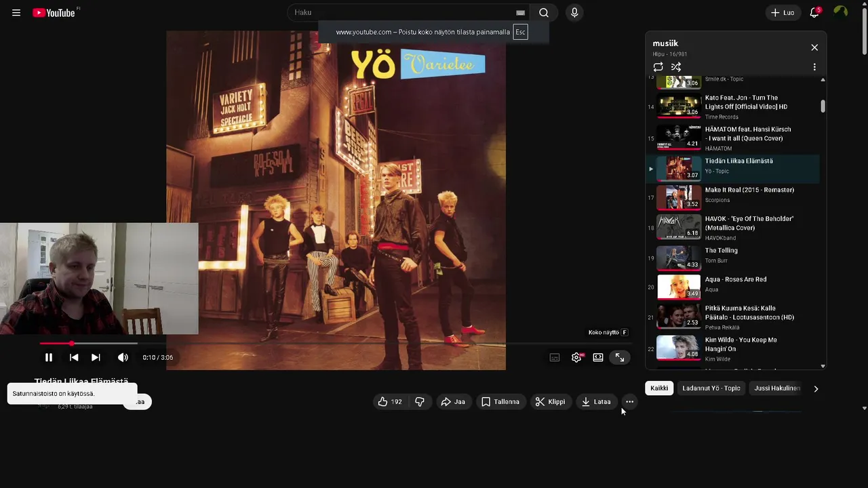Like the video with 192 likes
The width and height of the screenshot is (868, 488).
(x=390, y=402)
